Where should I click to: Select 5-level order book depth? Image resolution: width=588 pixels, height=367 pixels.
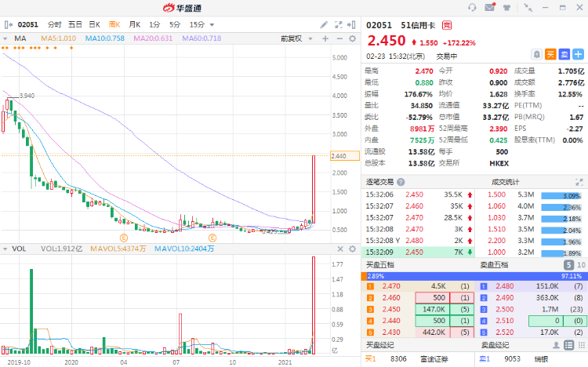click(x=568, y=265)
